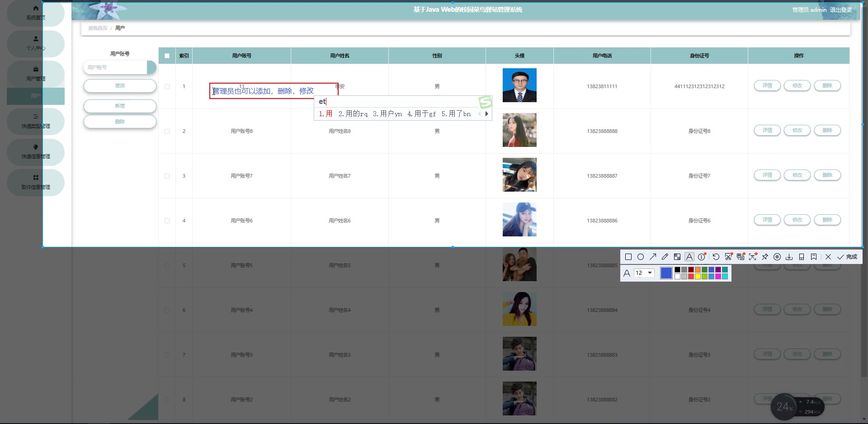Select the arrow annotation tool

(653, 257)
